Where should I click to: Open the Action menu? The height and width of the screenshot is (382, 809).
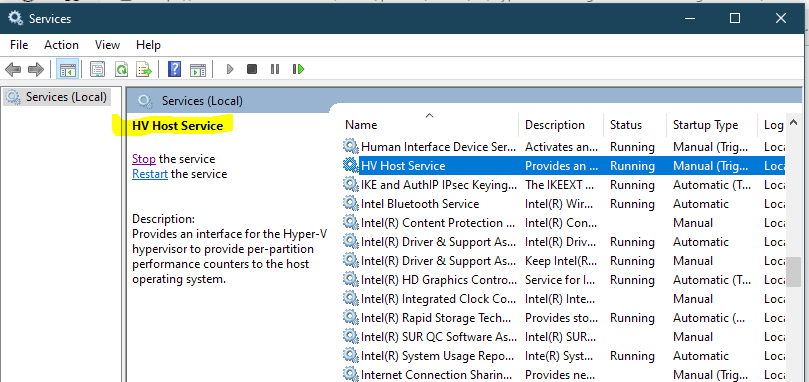(x=61, y=45)
